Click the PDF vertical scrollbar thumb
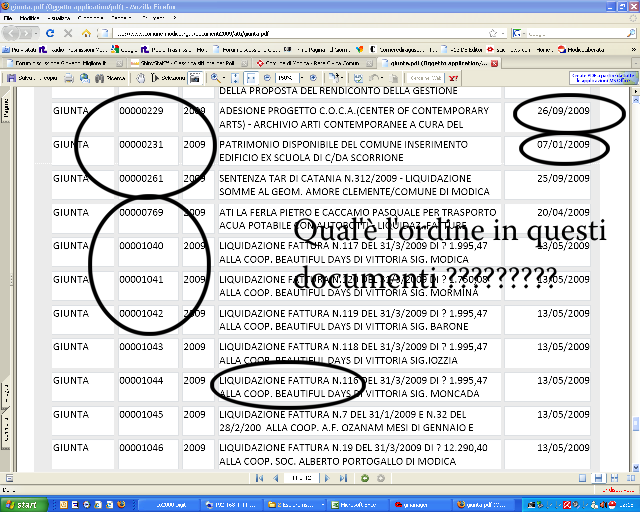The width and height of the screenshot is (640, 512). tap(636, 424)
